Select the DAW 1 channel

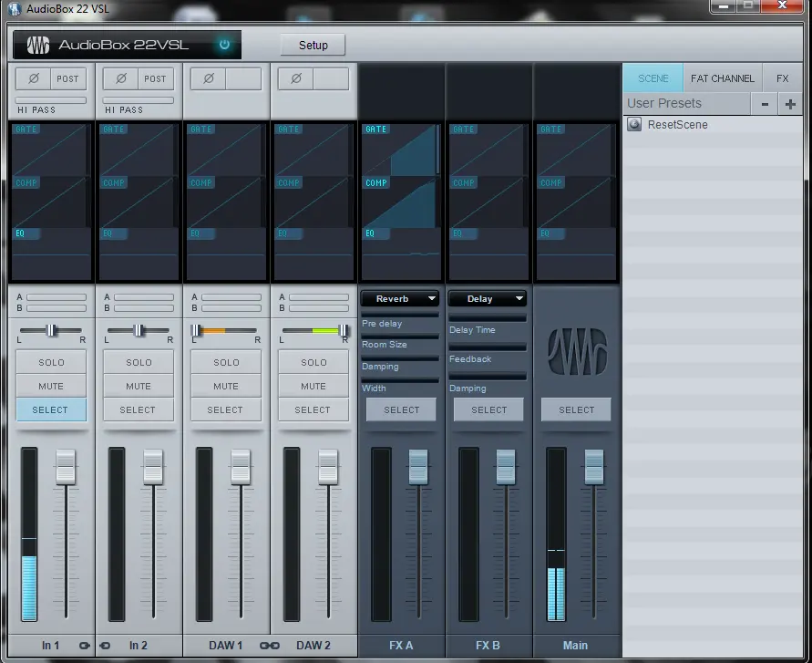(226, 410)
